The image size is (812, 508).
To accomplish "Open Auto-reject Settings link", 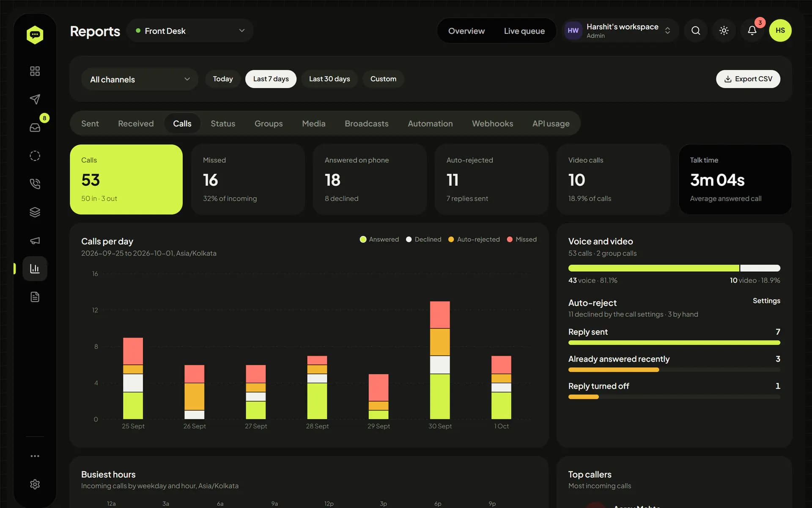I will point(766,301).
